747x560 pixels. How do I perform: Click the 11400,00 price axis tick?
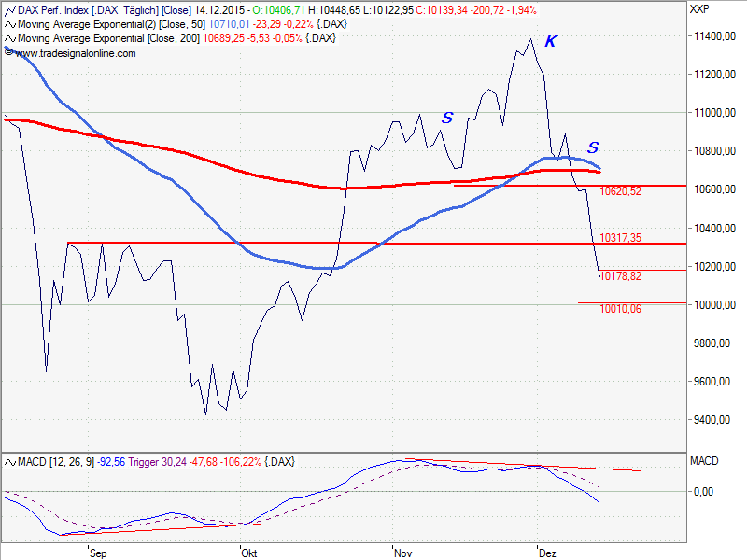[709, 35]
